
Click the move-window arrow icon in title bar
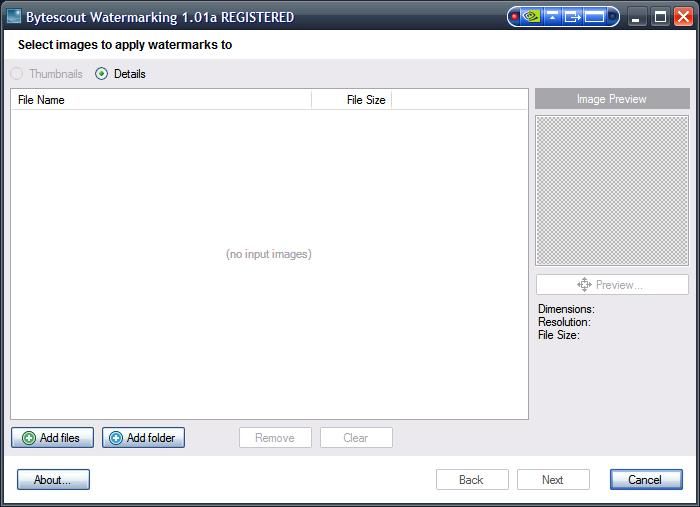572,17
